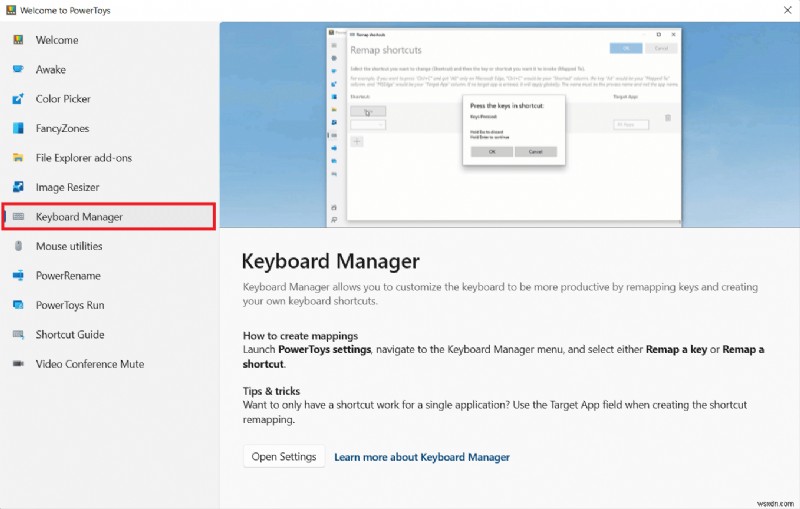
Task: Click the Video Conference Mute camera icon
Action: 18,364
